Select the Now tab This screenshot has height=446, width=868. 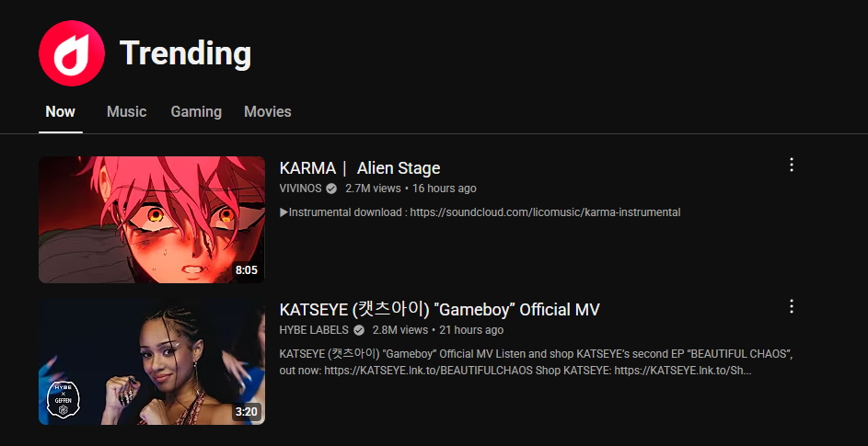[x=61, y=112]
